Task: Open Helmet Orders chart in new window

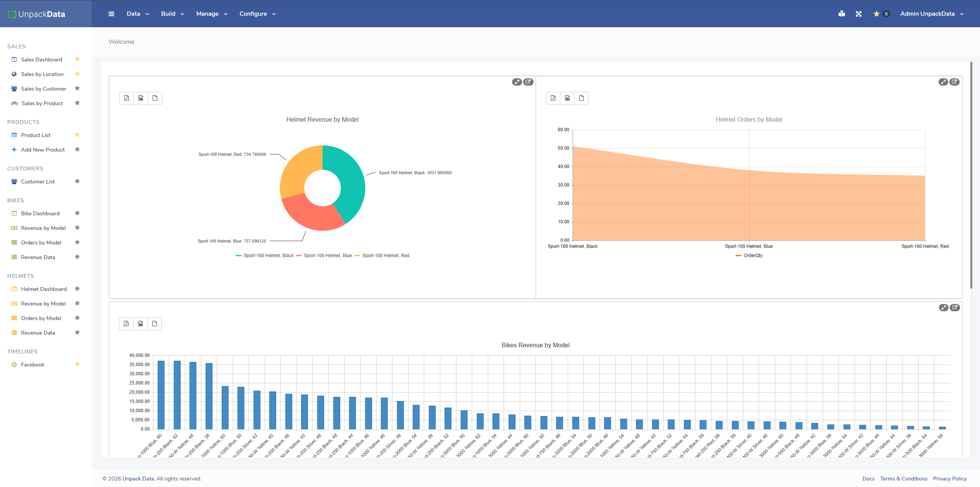Action: (954, 82)
